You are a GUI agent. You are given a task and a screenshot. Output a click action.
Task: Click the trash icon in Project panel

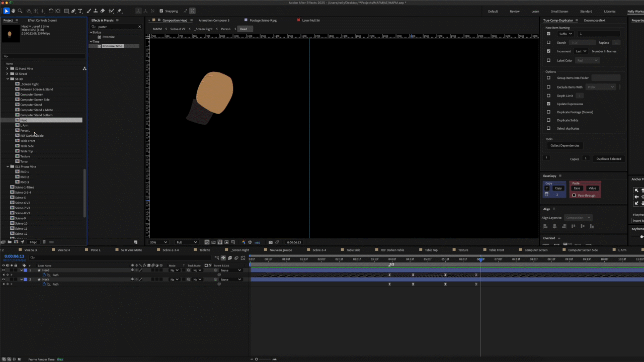coord(44,242)
